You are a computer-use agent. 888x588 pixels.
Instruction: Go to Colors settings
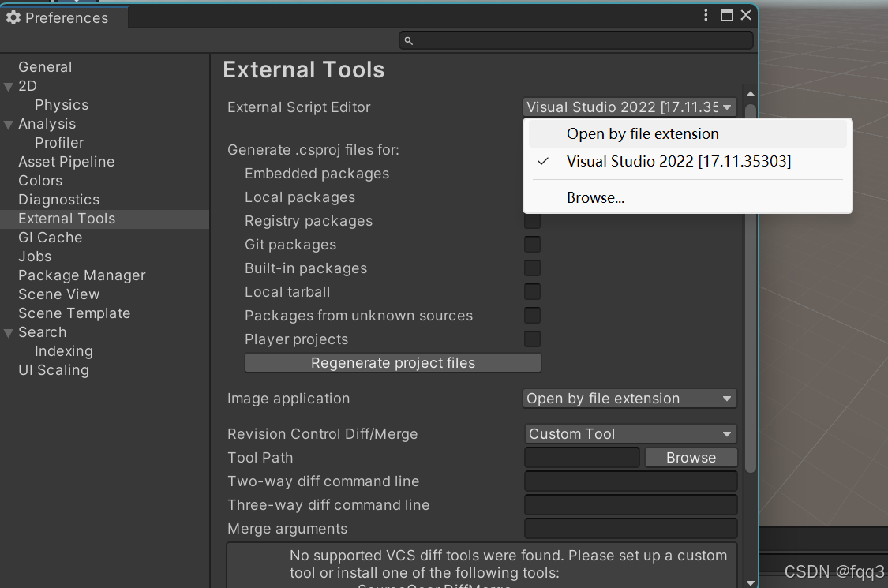pyautogui.click(x=40, y=181)
